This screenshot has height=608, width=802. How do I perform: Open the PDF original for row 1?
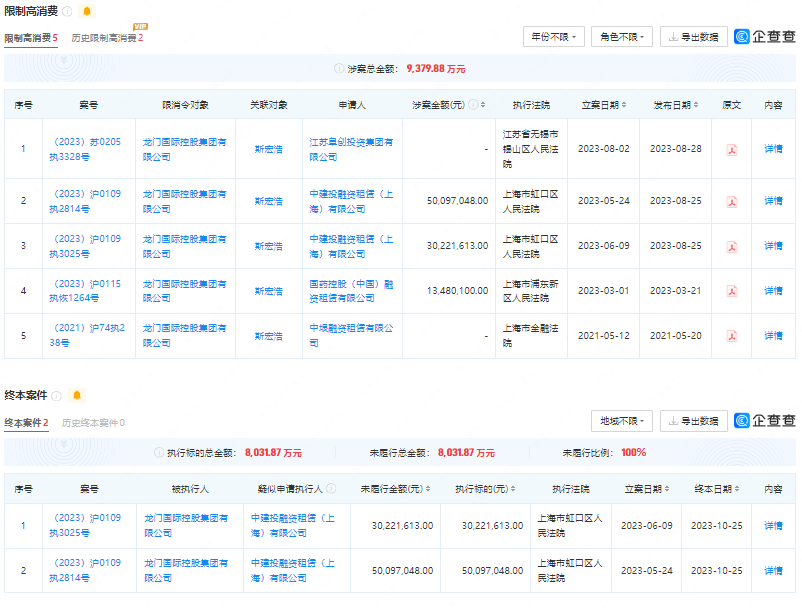coord(732,149)
